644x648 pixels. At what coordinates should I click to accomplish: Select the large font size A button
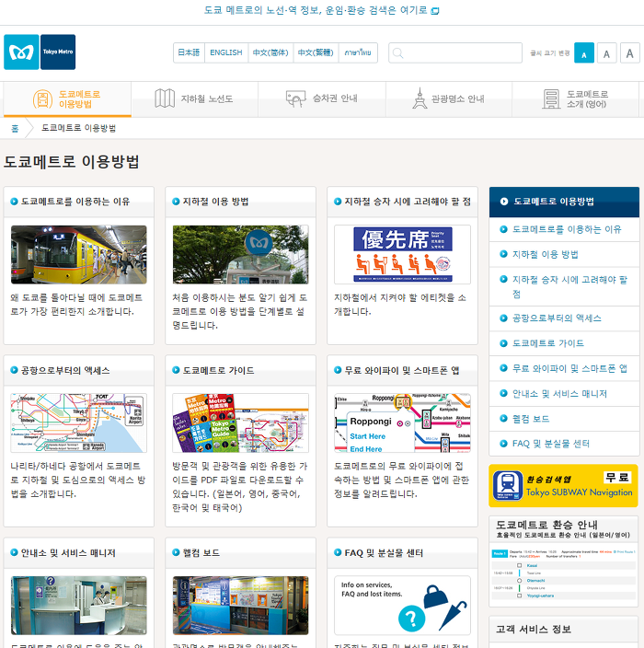(x=629, y=52)
